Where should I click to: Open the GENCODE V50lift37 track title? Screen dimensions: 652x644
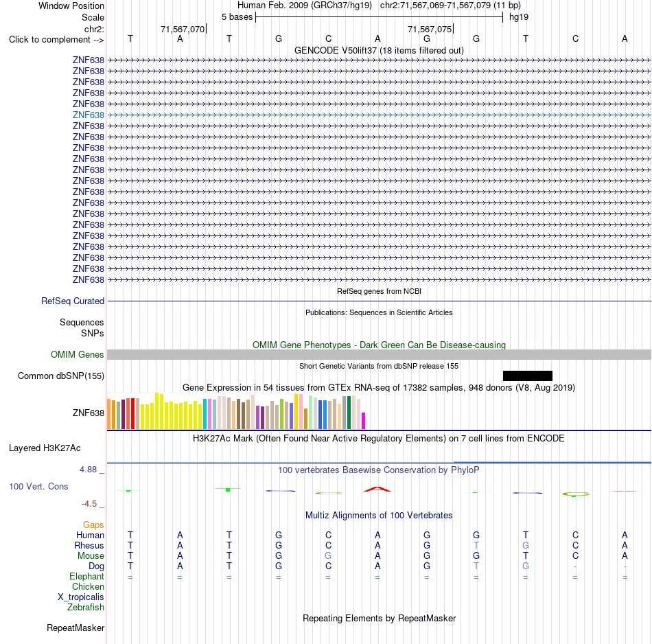(x=379, y=50)
